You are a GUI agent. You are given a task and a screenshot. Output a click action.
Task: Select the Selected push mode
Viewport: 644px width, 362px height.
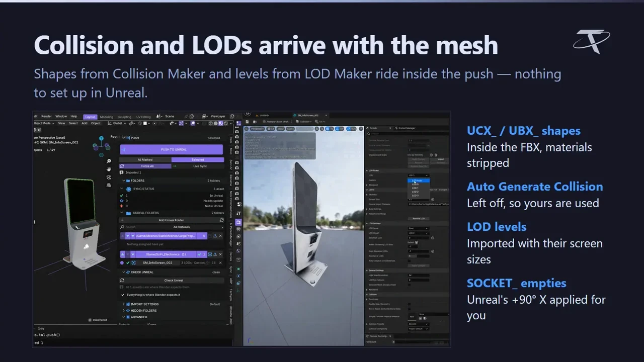click(197, 160)
